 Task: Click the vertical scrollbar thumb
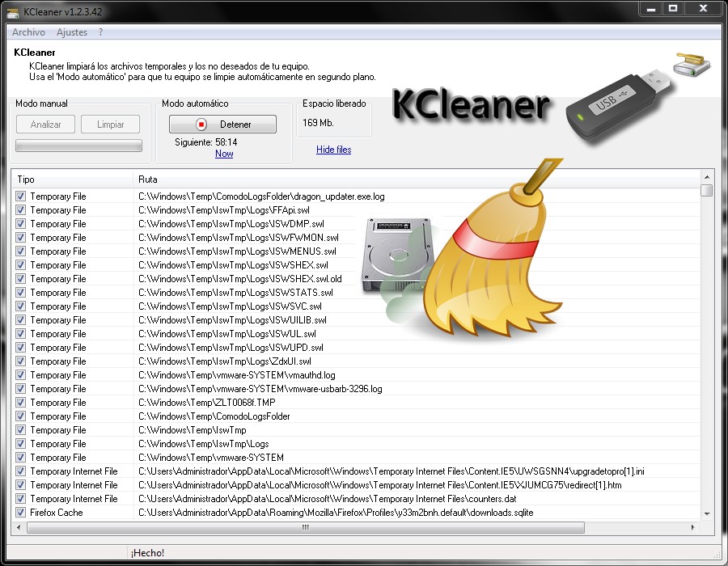pos(707,190)
